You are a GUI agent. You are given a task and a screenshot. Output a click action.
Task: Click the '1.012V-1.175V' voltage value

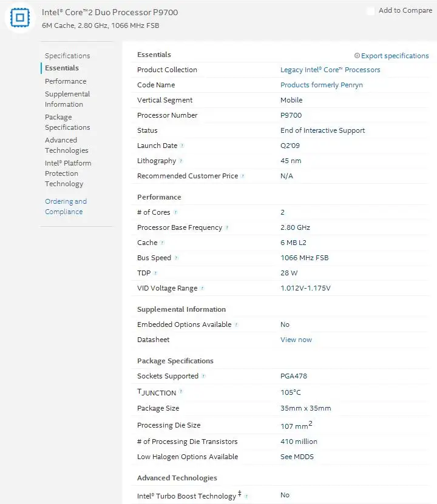coord(305,287)
